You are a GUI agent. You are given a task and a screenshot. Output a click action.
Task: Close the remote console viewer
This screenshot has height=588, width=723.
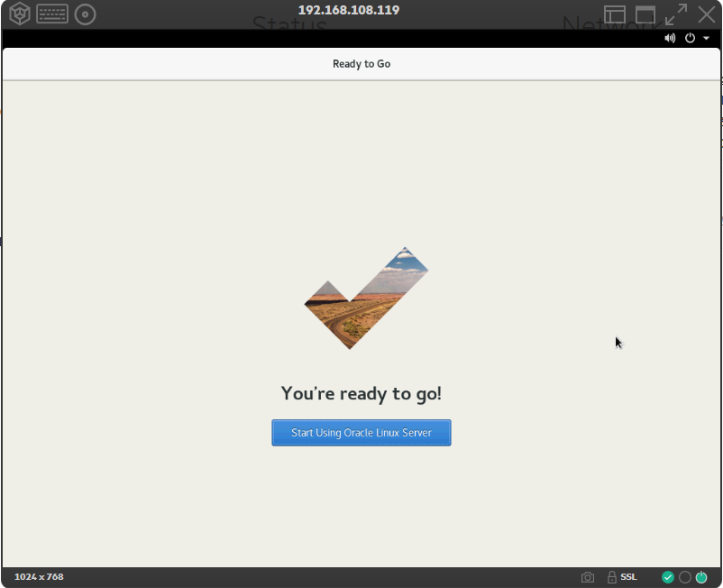707,14
